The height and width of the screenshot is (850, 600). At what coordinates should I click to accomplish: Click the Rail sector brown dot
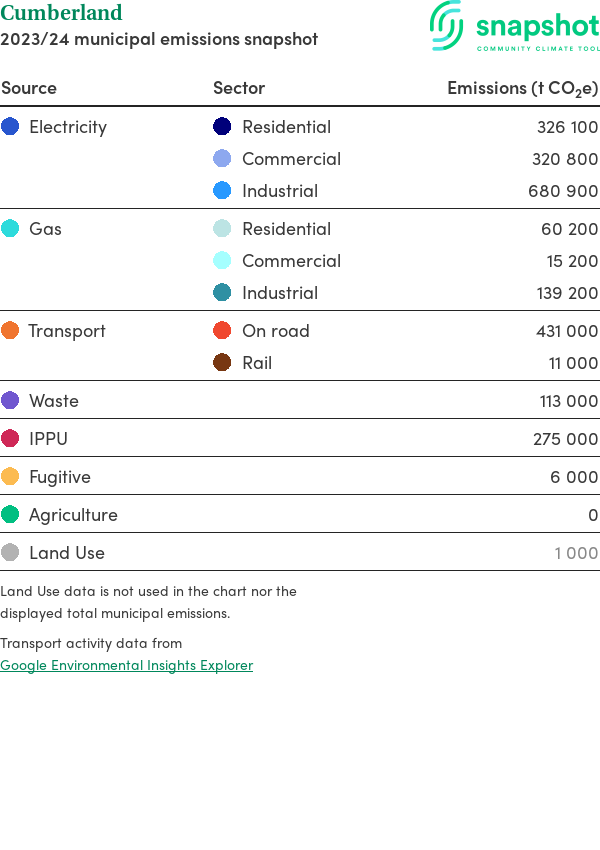pos(222,363)
